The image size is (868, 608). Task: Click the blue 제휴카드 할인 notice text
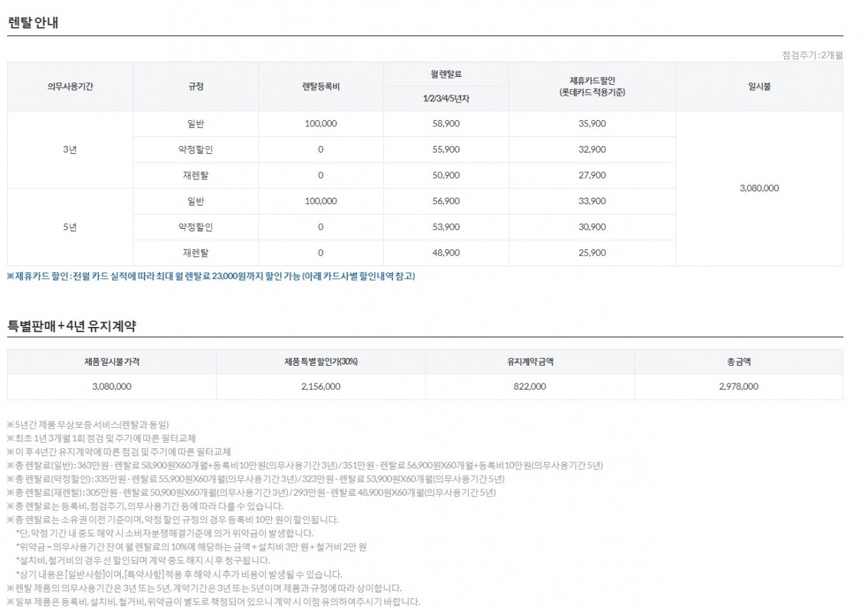[211, 276]
